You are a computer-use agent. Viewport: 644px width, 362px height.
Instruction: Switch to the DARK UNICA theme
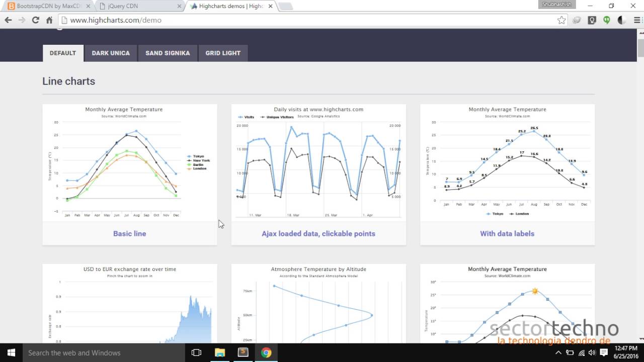(111, 53)
